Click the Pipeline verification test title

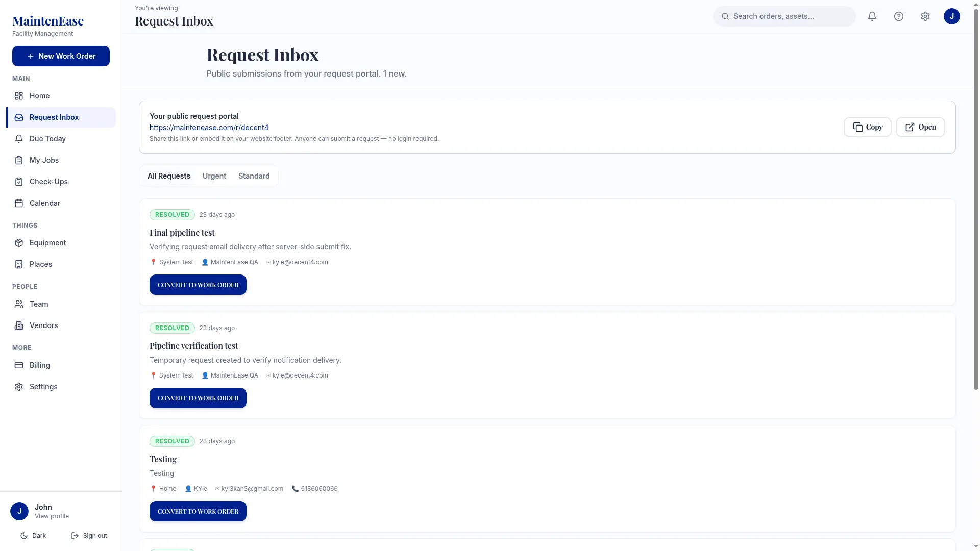point(193,346)
